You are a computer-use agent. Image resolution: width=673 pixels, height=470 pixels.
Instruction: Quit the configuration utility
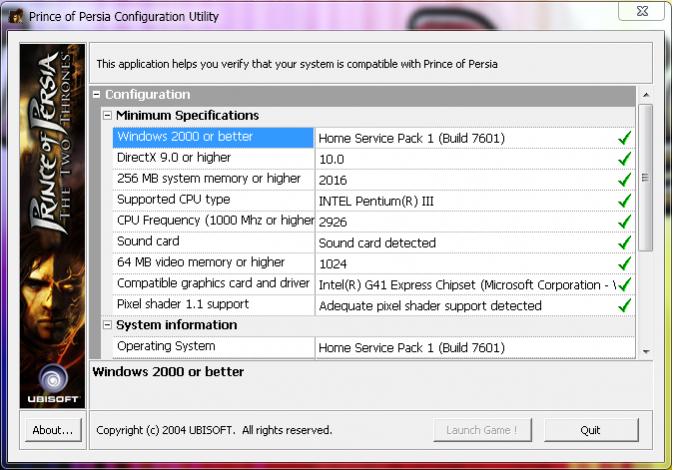[x=591, y=430]
